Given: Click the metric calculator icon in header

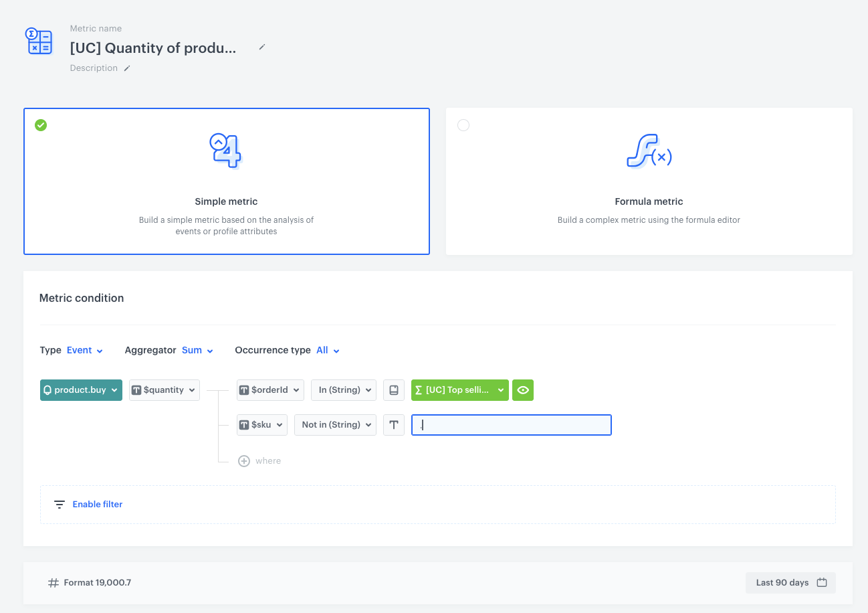Looking at the screenshot, I should (39, 41).
